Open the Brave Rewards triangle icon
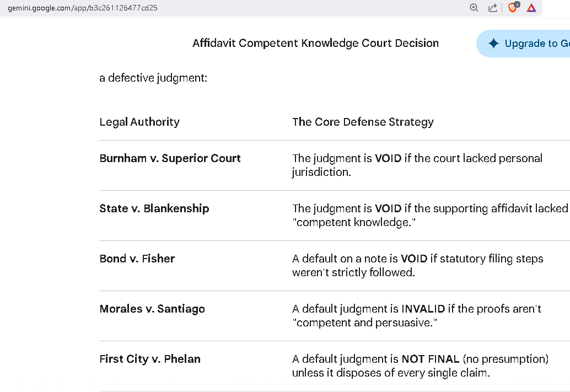Viewport: 570px width, 392px height. tap(531, 8)
